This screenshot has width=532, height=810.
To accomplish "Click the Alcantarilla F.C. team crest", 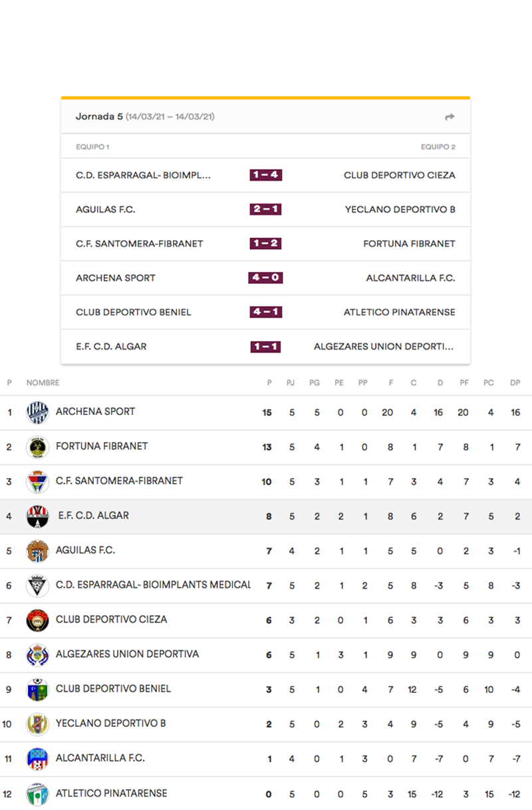I will pos(37,758).
